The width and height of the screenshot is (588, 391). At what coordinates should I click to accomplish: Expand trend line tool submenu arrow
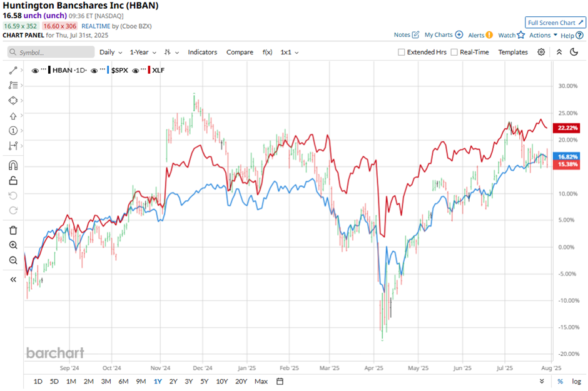click(x=22, y=70)
